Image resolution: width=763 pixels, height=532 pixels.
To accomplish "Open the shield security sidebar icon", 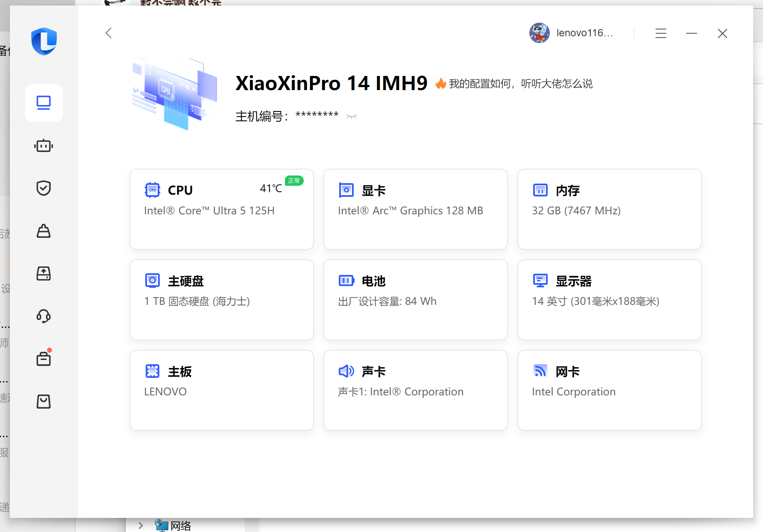I will (44, 188).
